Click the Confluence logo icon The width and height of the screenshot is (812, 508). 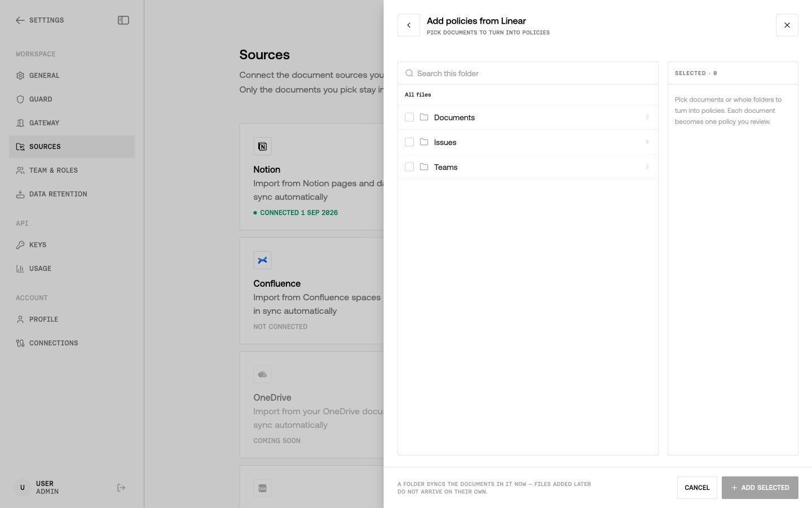point(262,260)
